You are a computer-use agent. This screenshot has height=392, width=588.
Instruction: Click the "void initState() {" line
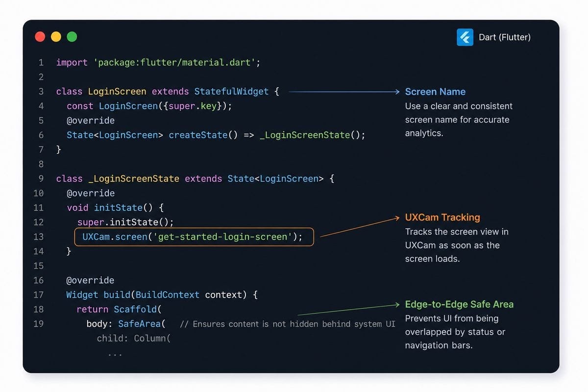[x=116, y=208]
